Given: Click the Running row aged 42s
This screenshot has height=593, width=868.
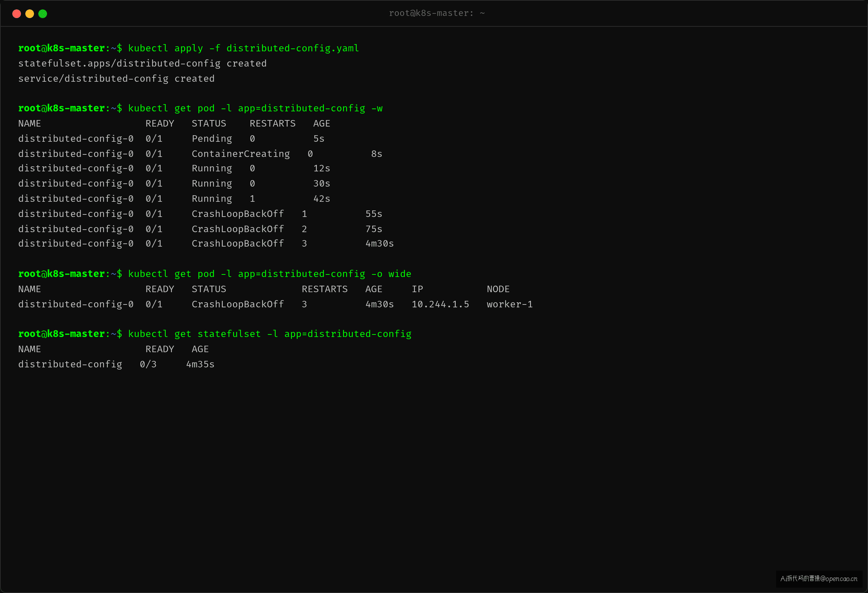Looking at the screenshot, I should (174, 199).
